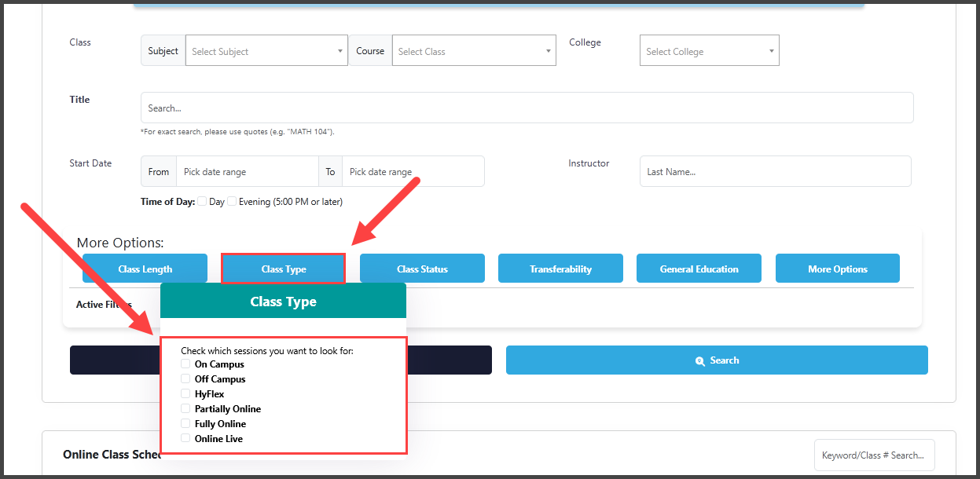This screenshot has width=980, height=479.
Task: Open the Transferability filter
Action: click(560, 268)
